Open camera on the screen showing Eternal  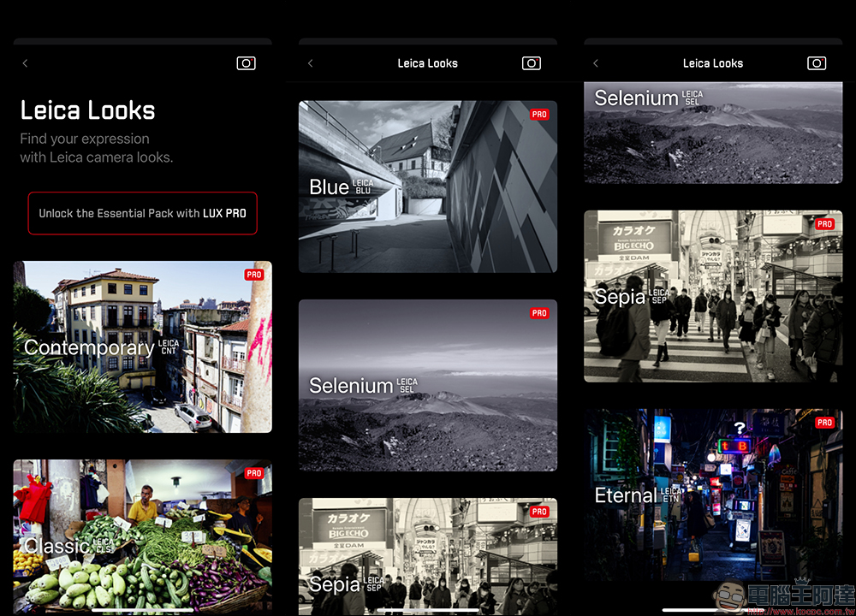817,63
